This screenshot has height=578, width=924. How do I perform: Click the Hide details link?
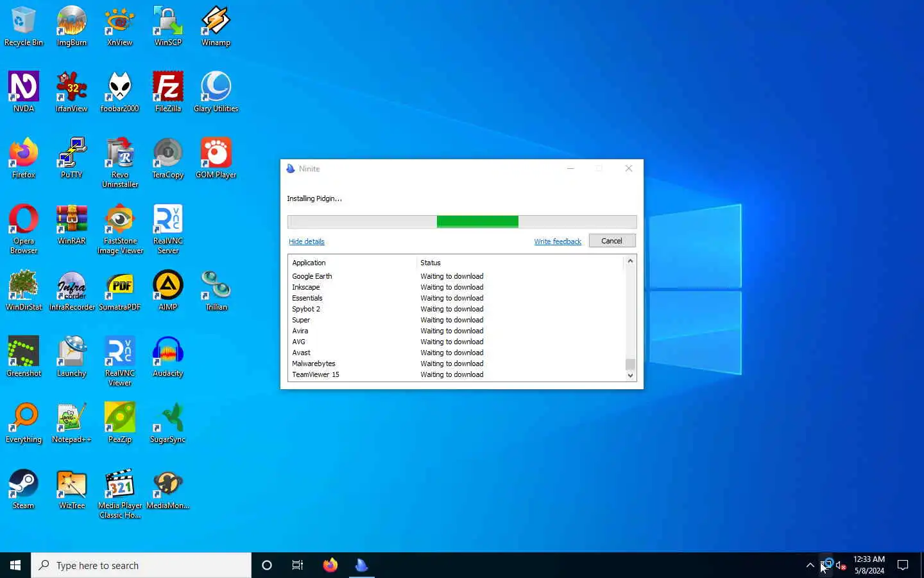pyautogui.click(x=307, y=241)
